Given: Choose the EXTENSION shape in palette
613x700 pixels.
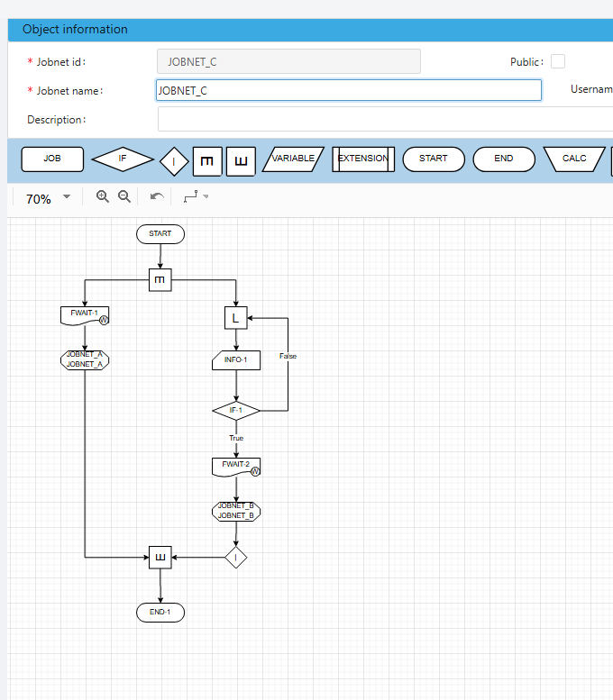Looking at the screenshot, I should [363, 159].
